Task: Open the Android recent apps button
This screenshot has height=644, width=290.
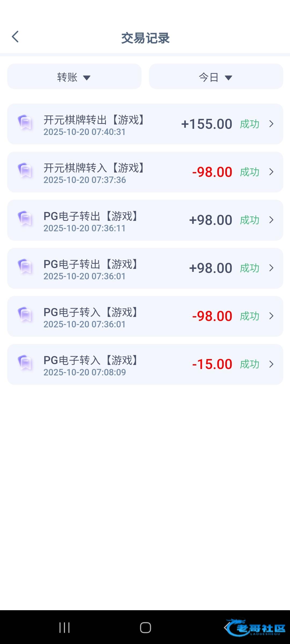Action: pos(64,628)
